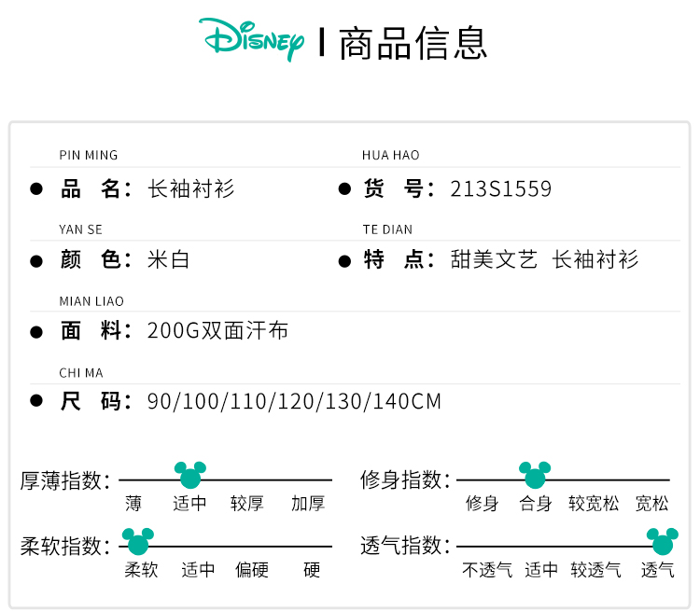Screen dimensions: 700x611
Task: Click the MIAN LIAO label
Action: (x=91, y=301)
